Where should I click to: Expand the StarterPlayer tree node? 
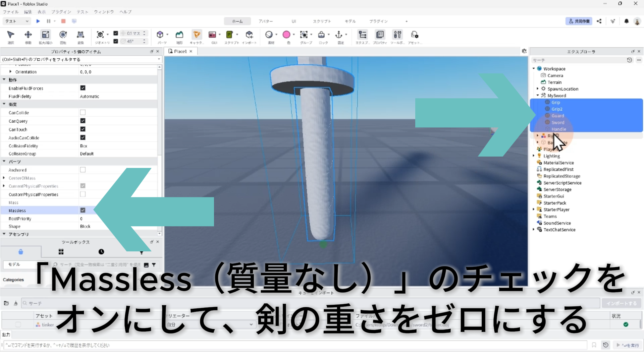[x=534, y=209]
